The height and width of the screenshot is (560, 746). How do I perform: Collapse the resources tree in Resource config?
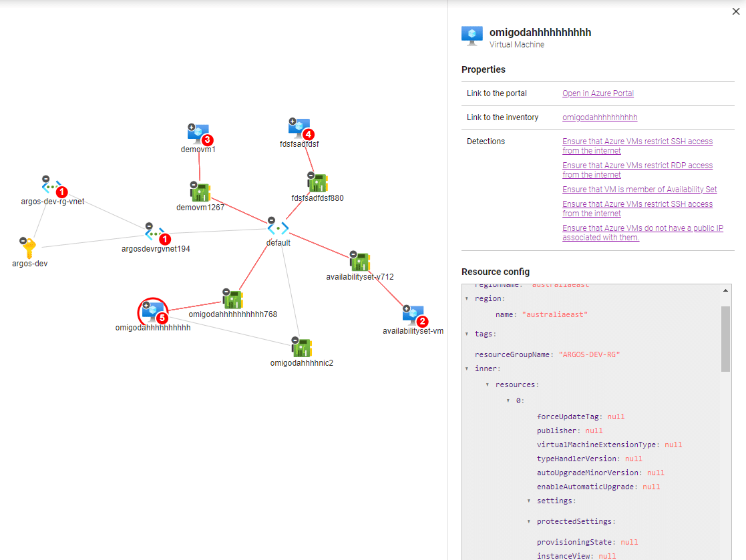(x=487, y=384)
